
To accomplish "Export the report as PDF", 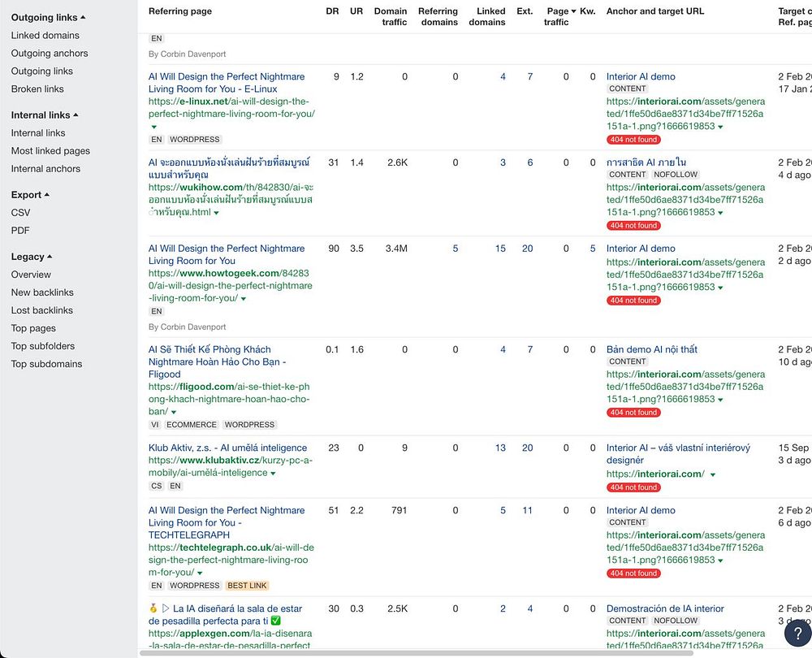I will point(20,231).
